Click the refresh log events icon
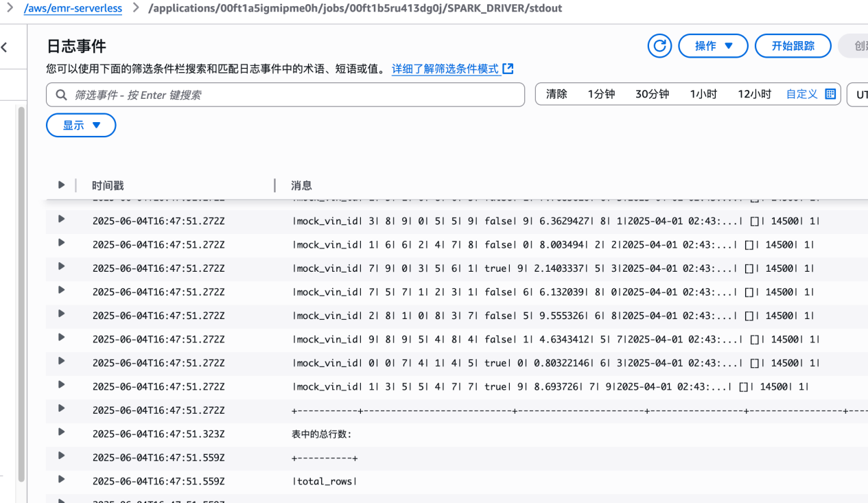Viewport: 868px width, 503px height. coord(659,46)
